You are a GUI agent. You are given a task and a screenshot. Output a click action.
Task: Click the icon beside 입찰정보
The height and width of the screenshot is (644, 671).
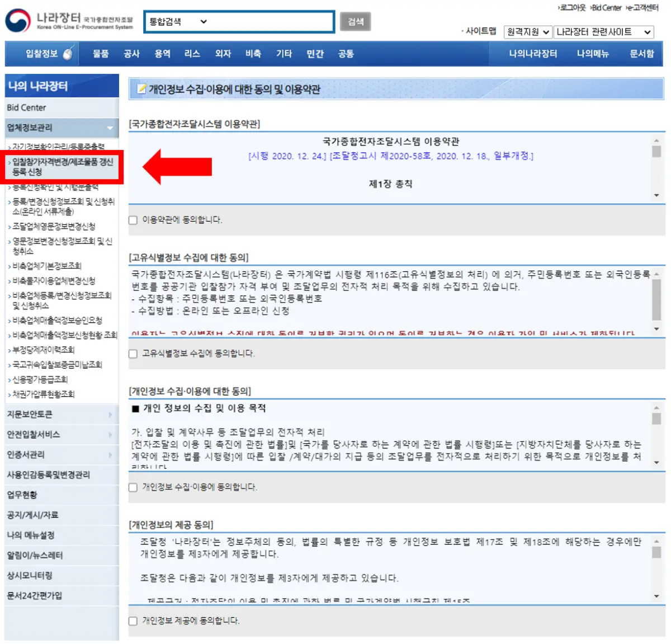[x=68, y=54]
